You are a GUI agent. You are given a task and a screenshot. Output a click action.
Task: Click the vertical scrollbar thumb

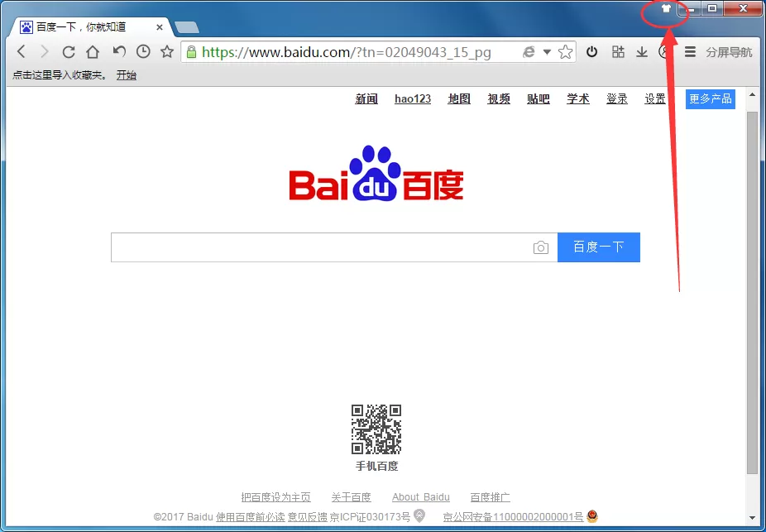pos(752,293)
